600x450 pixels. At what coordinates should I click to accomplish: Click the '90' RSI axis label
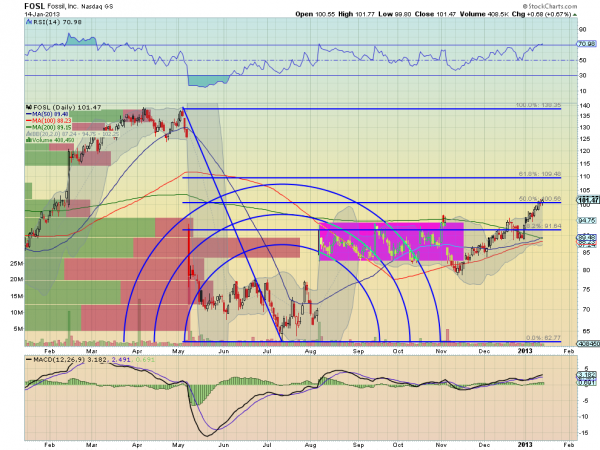coord(582,29)
